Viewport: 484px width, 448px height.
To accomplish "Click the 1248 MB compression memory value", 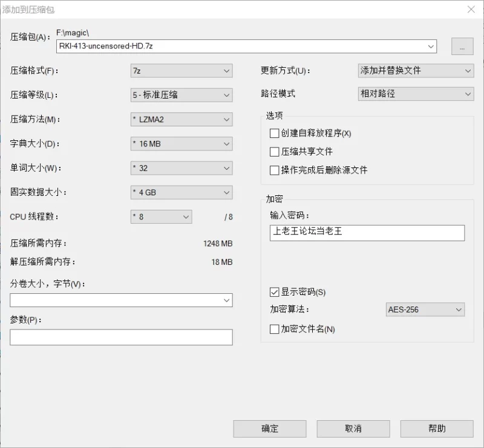I will [218, 244].
